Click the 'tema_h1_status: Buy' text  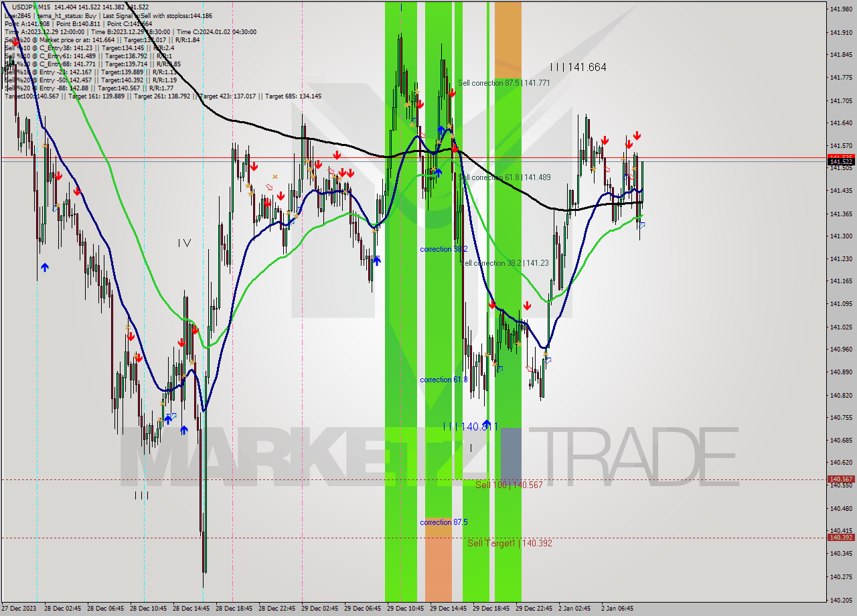66,15
